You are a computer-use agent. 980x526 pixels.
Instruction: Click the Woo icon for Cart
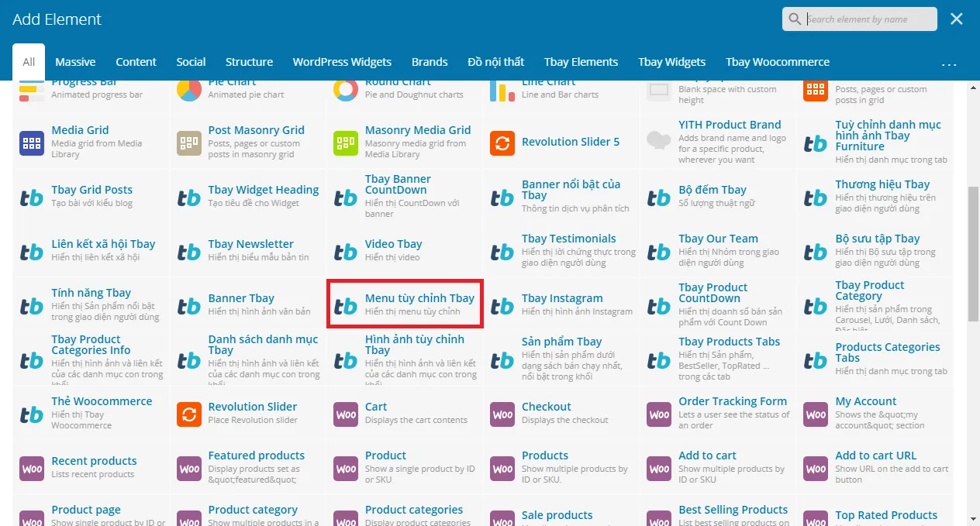coord(346,414)
